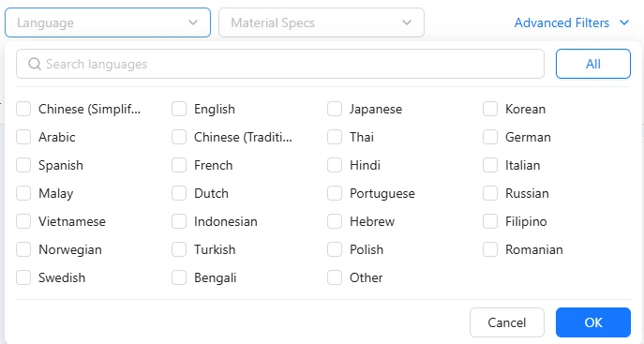This screenshot has width=644, height=344.
Task: Check the Swedish checkbox
Action: tap(23, 277)
